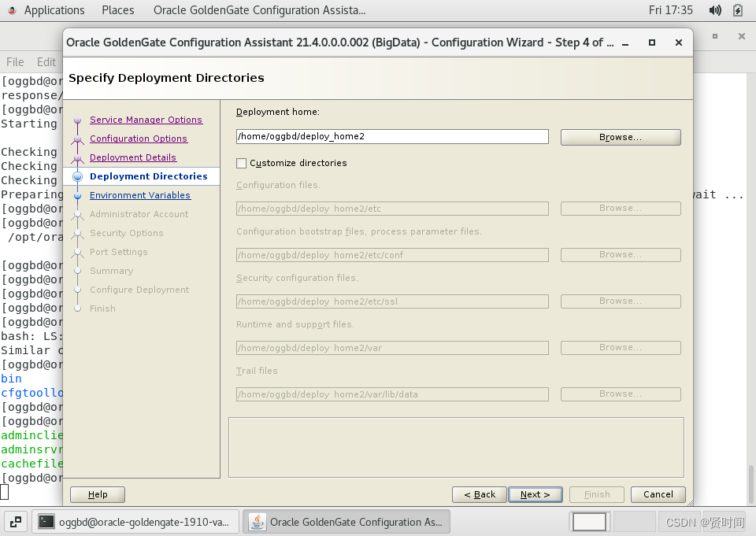The image size is (756, 536).
Task: Click the Runtime and support files path field
Action: click(x=392, y=348)
